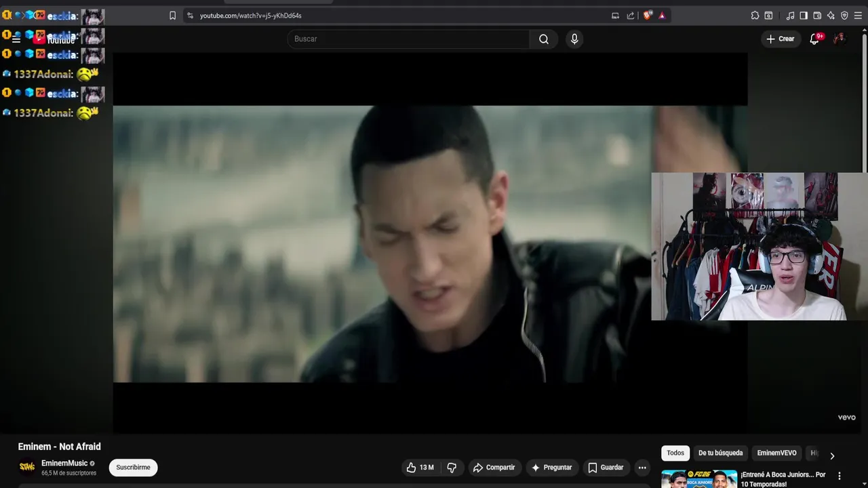Click the tab search icon in toolbar
Image resolution: width=868 pixels, height=488 pixels.
[x=768, y=16]
